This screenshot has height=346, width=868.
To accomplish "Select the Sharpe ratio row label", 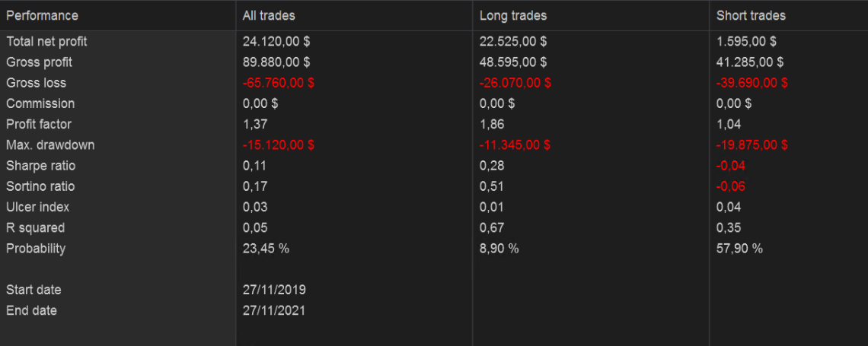I will point(41,166).
